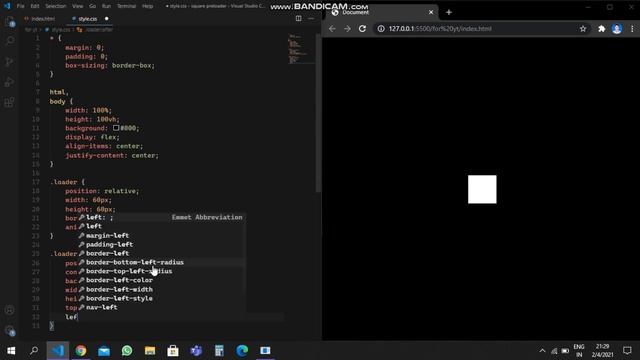The image size is (640, 360).
Task: Open Google Chrome from the taskbar
Action: [81, 350]
